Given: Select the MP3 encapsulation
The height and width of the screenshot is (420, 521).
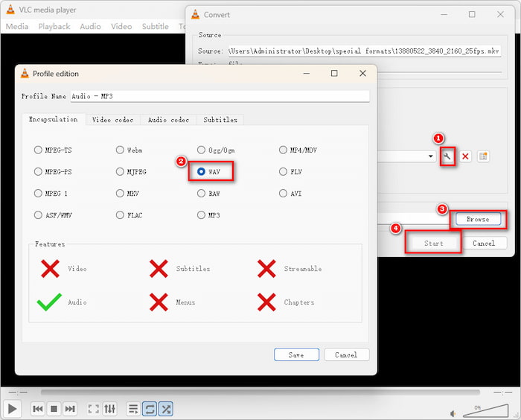Looking at the screenshot, I should (208, 215).
